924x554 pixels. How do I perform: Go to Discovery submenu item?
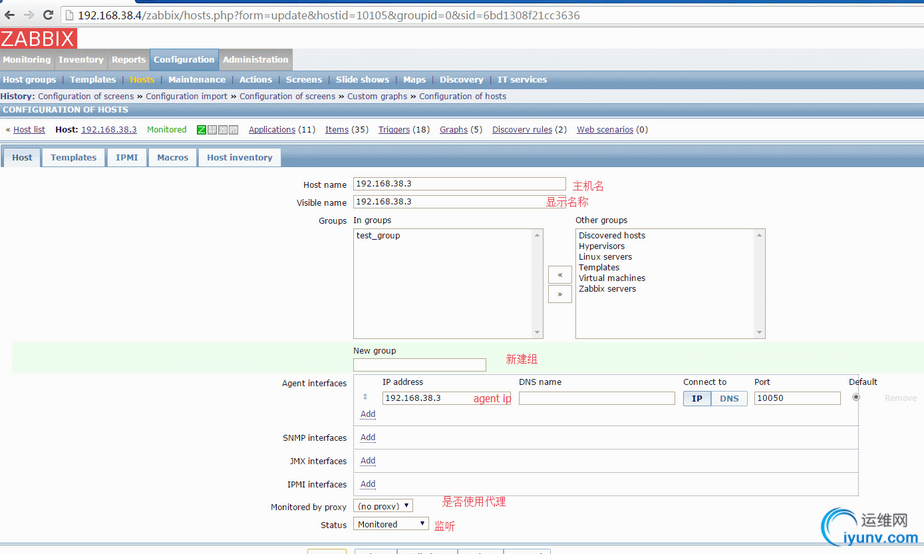(461, 80)
